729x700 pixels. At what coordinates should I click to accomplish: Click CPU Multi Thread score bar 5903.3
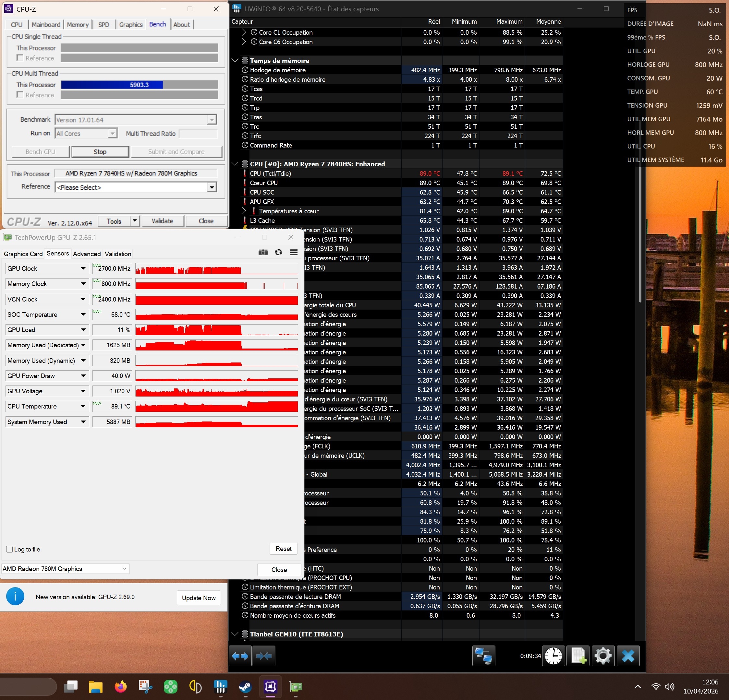139,85
